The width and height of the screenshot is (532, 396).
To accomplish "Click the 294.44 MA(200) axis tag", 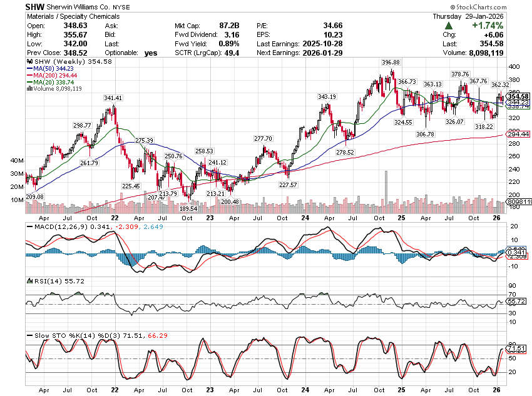I will point(518,135).
